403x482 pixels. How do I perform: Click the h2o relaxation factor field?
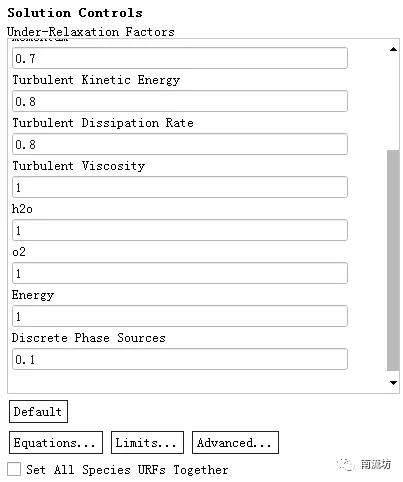180,230
